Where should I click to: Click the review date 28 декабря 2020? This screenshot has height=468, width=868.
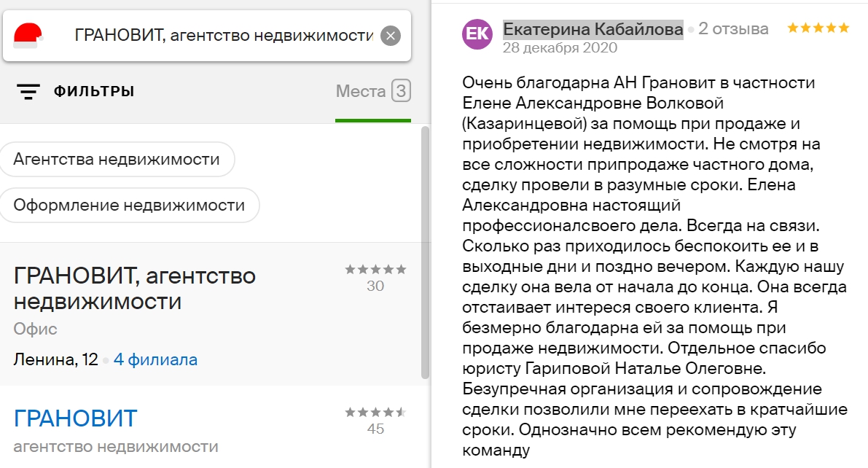pyautogui.click(x=560, y=47)
